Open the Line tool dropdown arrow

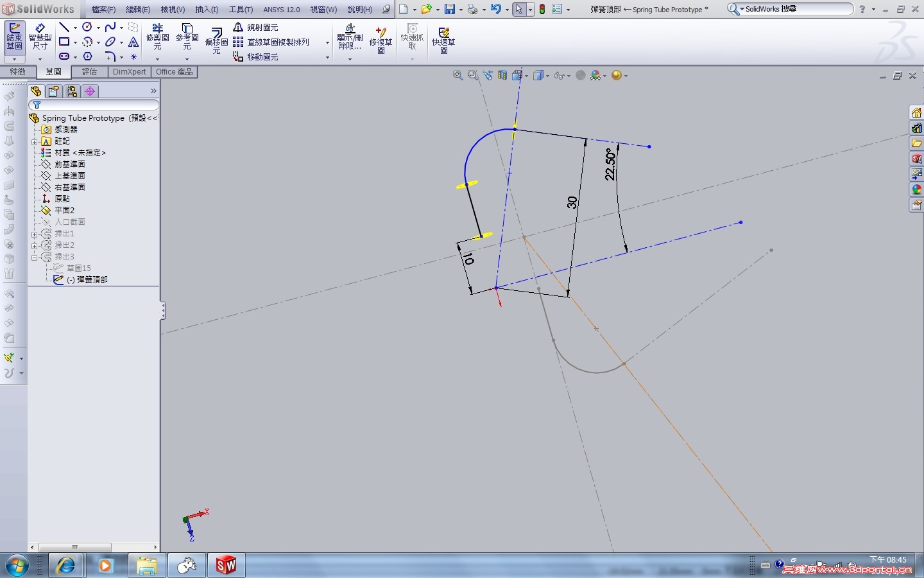(75, 28)
